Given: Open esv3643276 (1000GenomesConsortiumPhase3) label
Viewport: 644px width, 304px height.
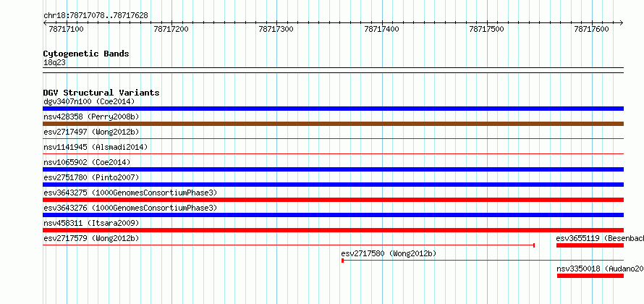Looking at the screenshot, I should pyautogui.click(x=130, y=208).
